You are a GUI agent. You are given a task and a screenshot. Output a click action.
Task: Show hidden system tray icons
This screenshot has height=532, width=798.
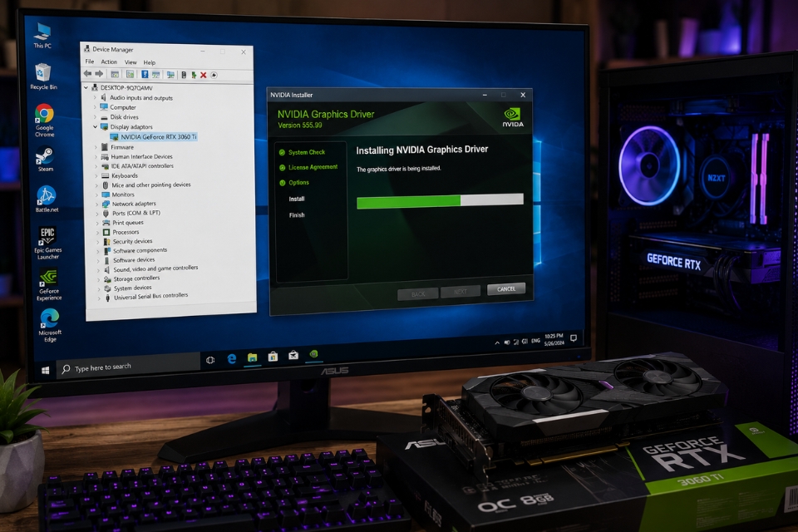click(497, 343)
